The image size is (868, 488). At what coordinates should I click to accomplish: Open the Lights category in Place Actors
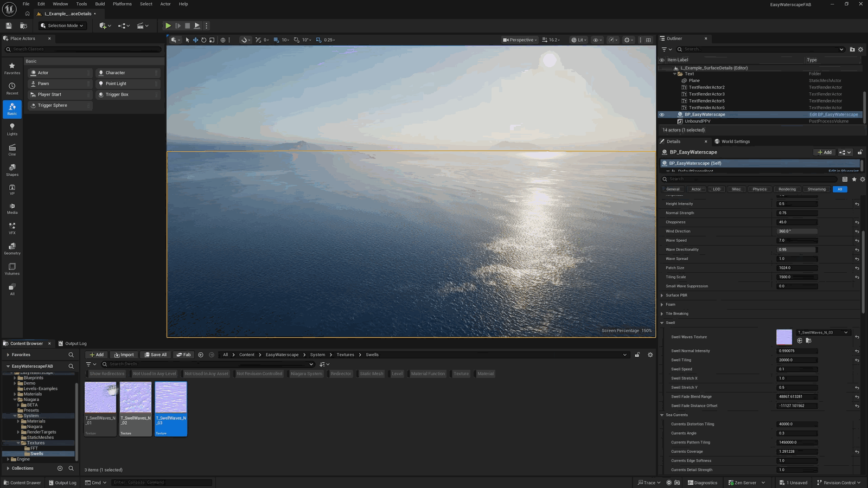click(x=12, y=129)
